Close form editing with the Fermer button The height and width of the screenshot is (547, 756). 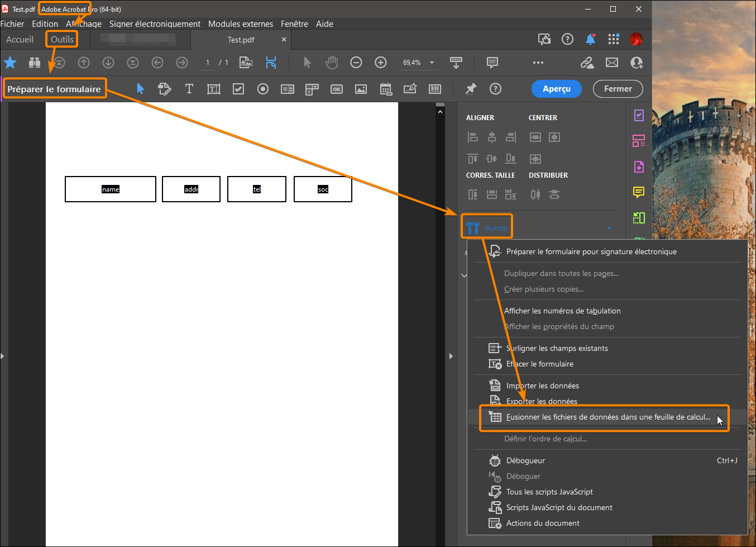[618, 88]
